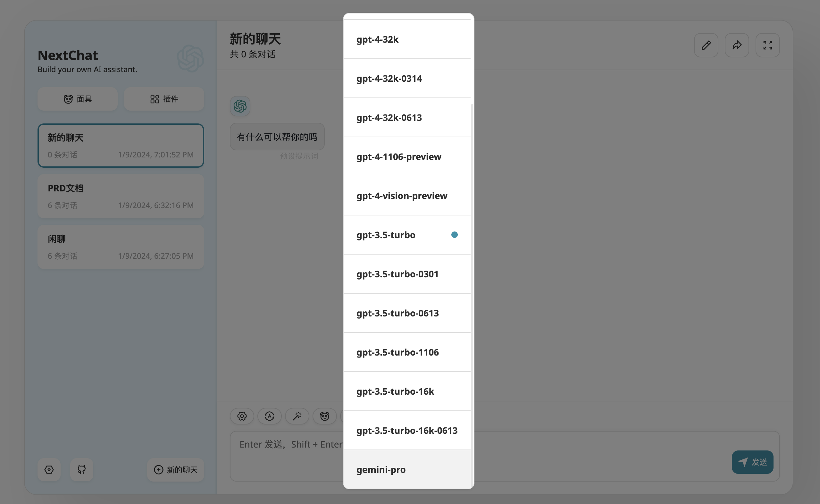Open chat settings gear in input toolbar
Image resolution: width=820 pixels, height=504 pixels.
(x=242, y=416)
